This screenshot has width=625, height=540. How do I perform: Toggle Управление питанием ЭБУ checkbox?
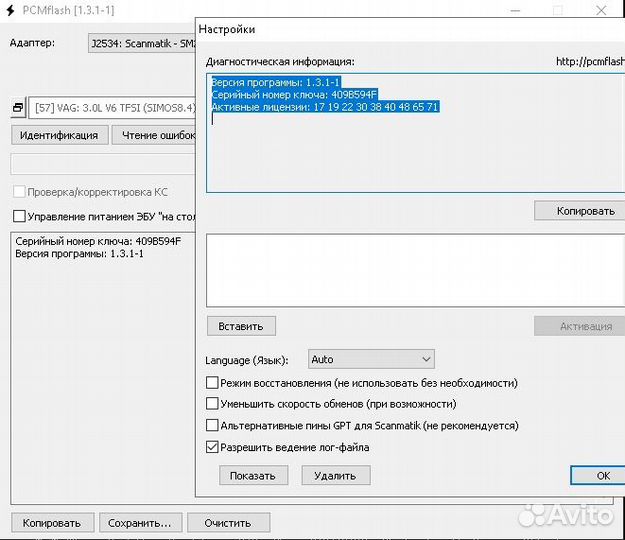click(19, 216)
